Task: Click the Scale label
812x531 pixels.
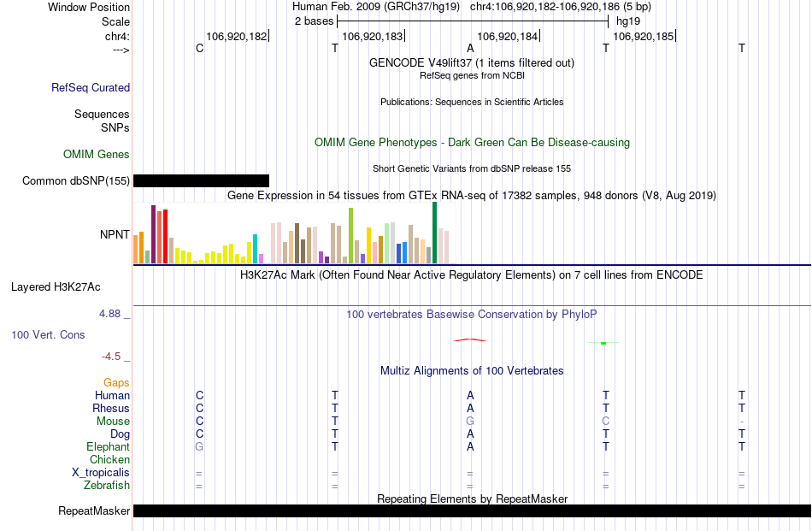Action: coord(116,21)
